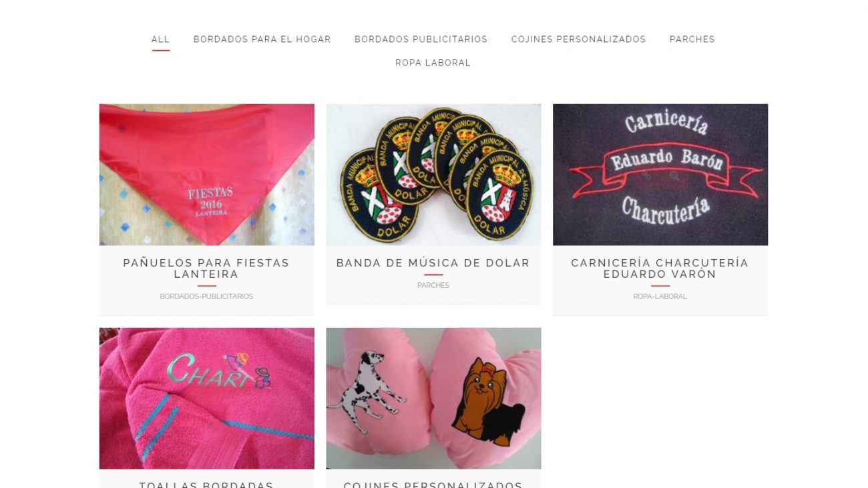Click the bordados-publicitarios category label
The height and width of the screenshot is (488, 868).
tap(206, 296)
